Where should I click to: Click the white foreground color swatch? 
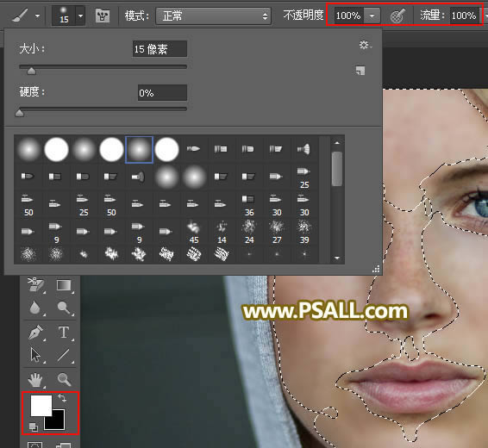[41, 406]
